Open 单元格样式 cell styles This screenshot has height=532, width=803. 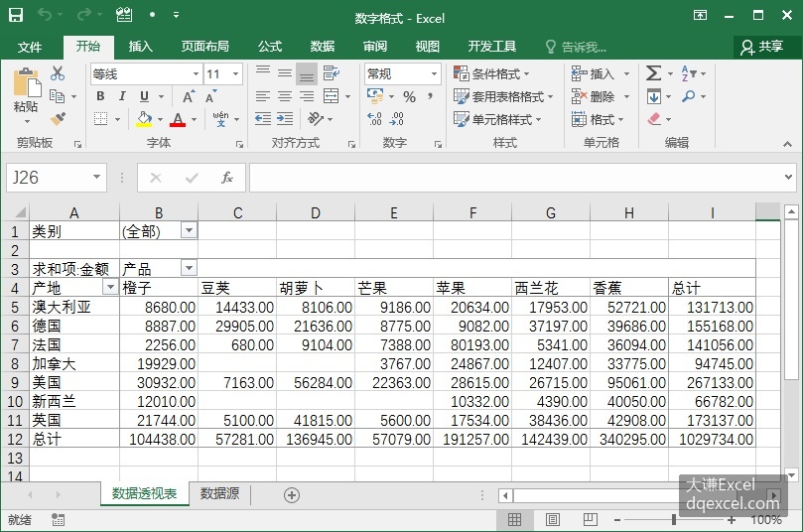pos(497,119)
